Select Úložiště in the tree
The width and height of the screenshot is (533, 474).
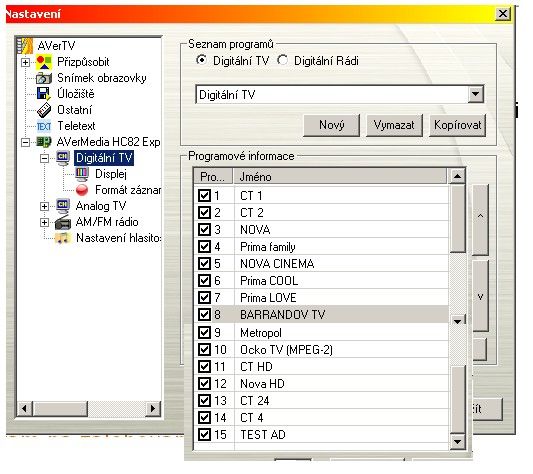point(76,94)
